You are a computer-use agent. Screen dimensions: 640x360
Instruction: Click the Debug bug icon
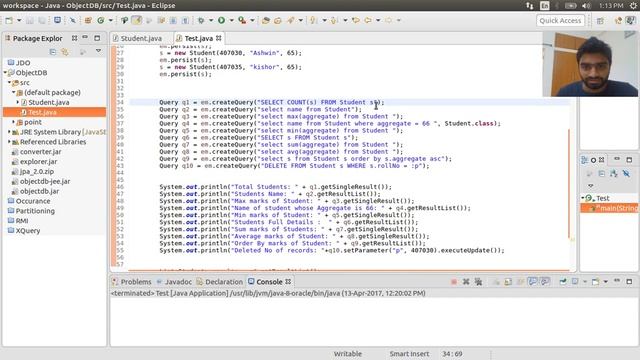[x=201, y=20]
